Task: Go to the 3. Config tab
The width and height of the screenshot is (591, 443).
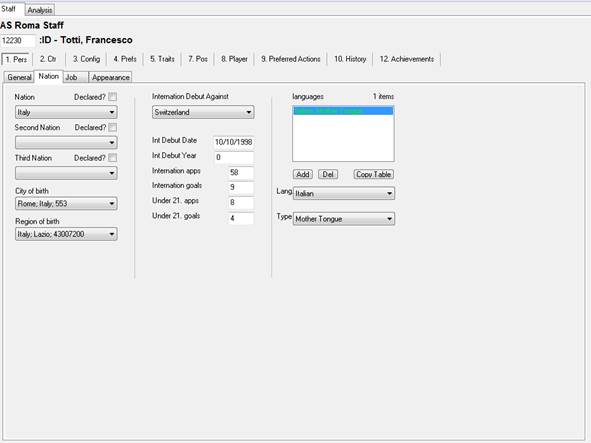Action: point(86,59)
